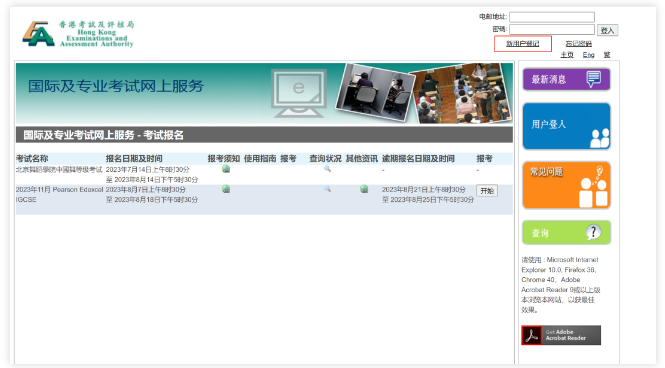
Task: Open the 用户登入 blue panel
Action: point(566,126)
